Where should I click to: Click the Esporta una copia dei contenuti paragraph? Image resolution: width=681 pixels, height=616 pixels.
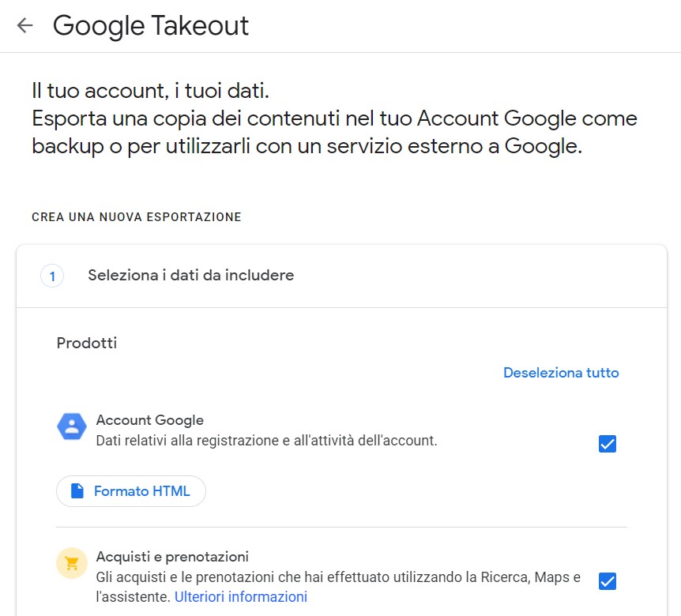coord(334,132)
